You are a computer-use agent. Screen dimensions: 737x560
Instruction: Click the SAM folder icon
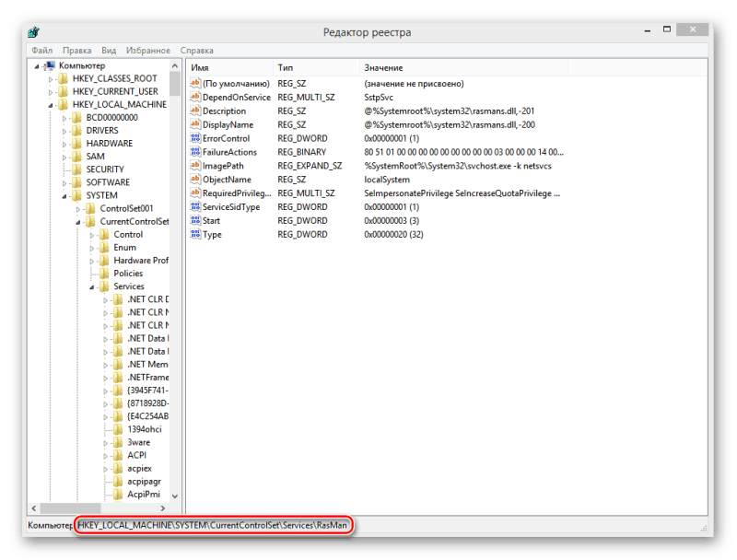click(x=76, y=157)
